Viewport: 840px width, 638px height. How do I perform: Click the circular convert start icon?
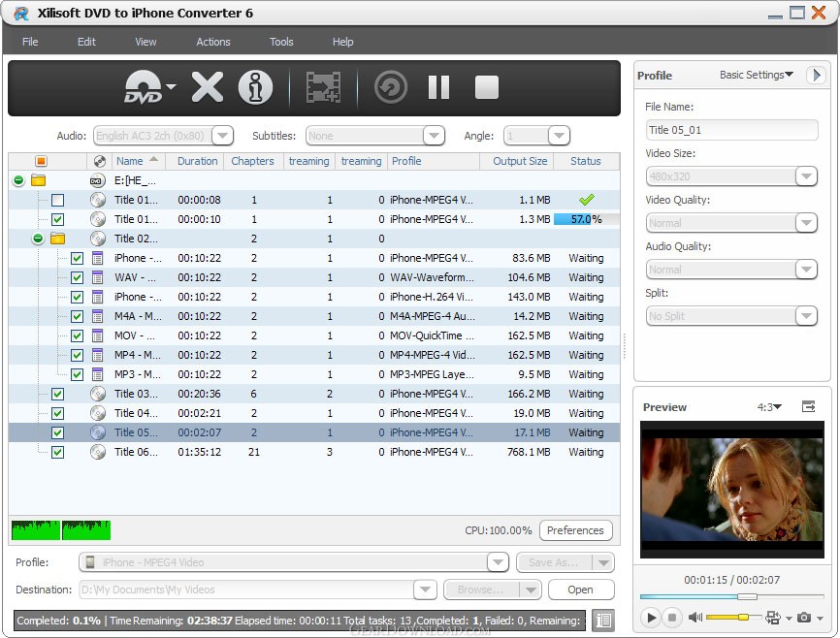[391, 87]
